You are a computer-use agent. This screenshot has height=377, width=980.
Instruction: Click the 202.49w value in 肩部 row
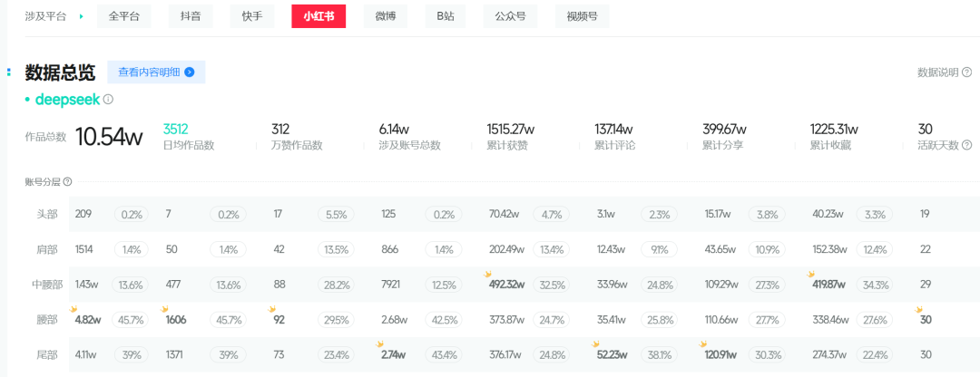[507, 249]
